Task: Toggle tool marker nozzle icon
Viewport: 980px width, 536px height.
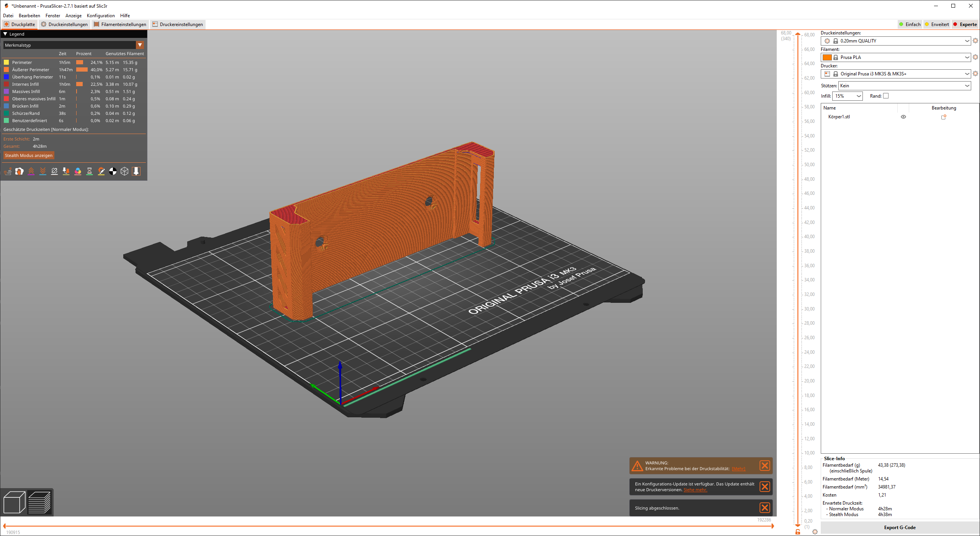Action: pos(136,172)
